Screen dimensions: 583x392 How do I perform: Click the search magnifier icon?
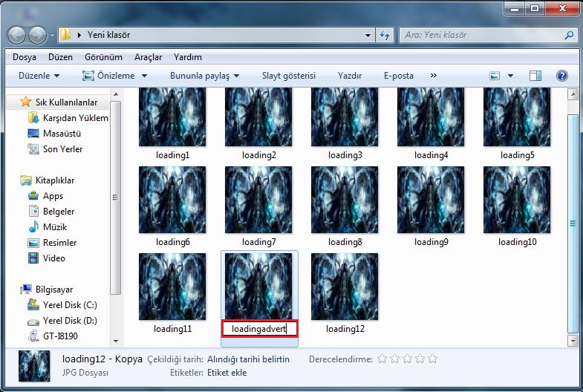tap(569, 36)
